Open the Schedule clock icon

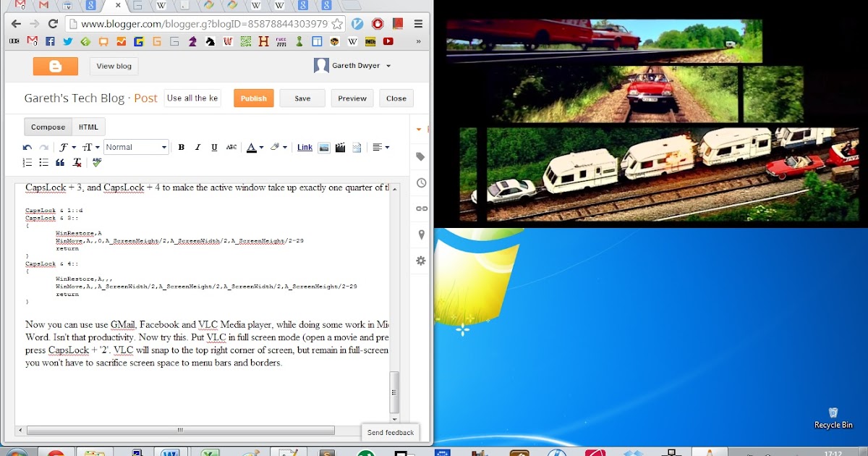420,183
